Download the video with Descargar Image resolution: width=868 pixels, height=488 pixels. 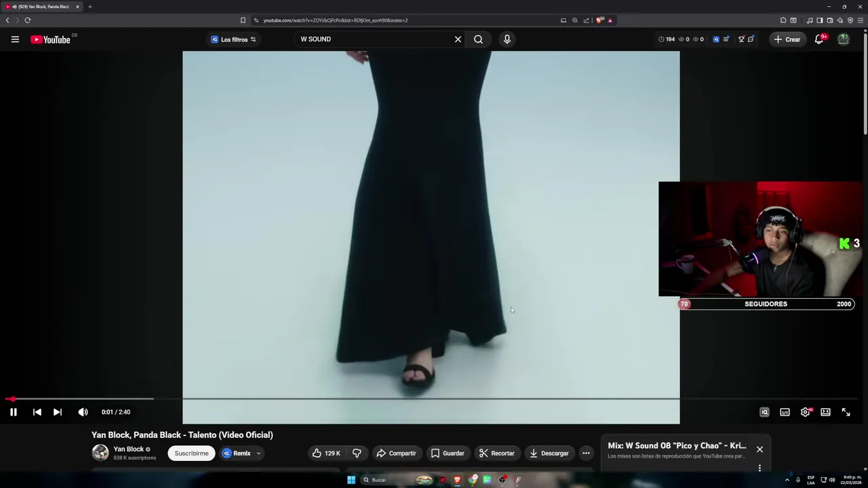pos(549,453)
